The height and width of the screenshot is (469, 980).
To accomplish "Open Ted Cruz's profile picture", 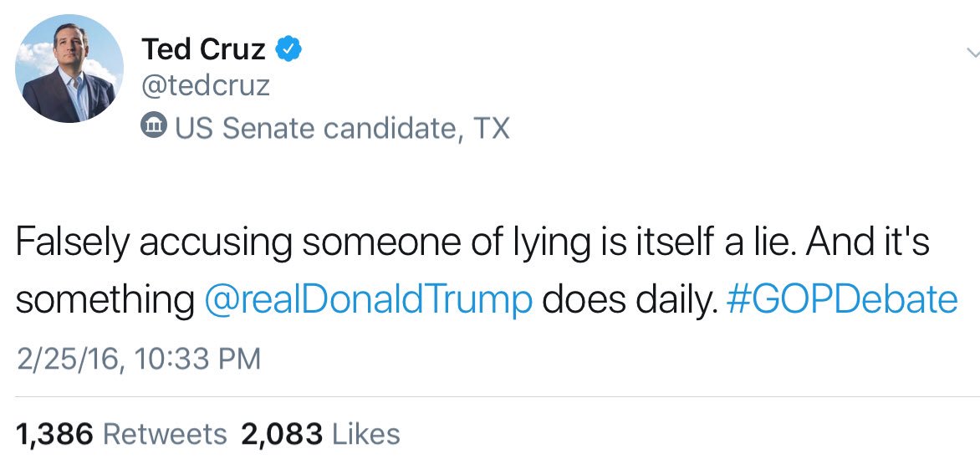I will pyautogui.click(x=71, y=69).
